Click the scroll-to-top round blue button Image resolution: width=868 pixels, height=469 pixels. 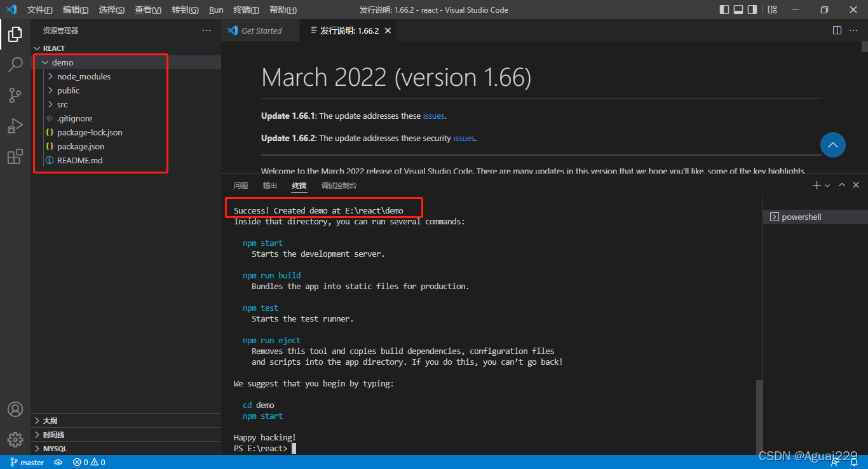pos(833,145)
